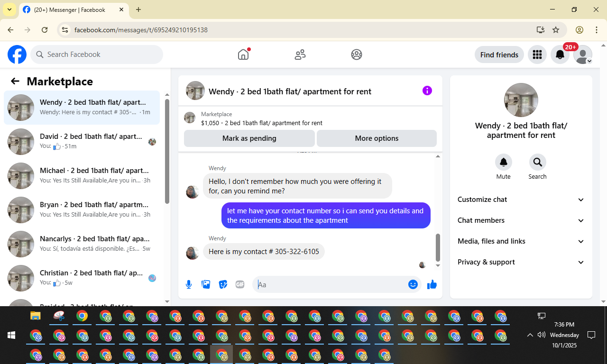The image size is (607, 364).
Task: View site information icon in address bar
Action: coord(65,30)
